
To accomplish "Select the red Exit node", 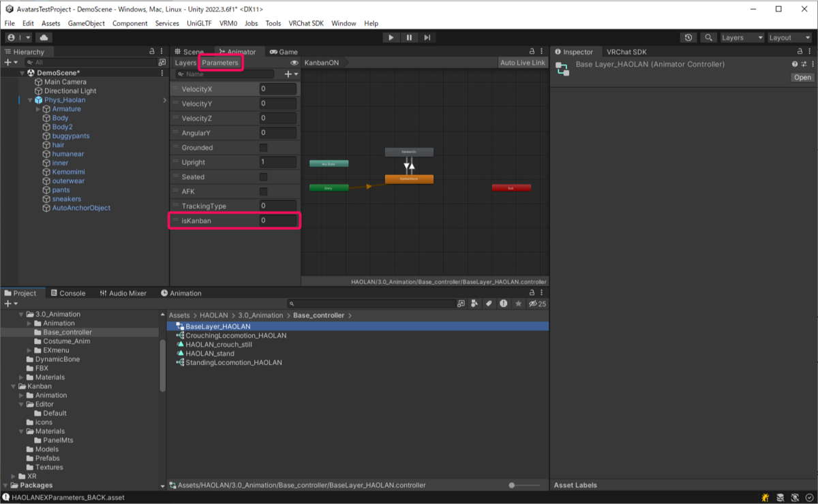I will (x=511, y=187).
